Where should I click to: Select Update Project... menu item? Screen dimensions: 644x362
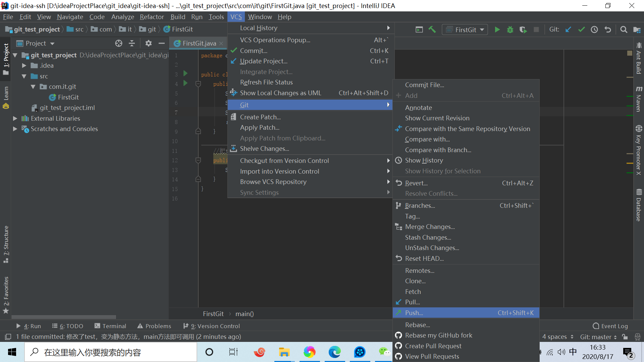coord(310,61)
